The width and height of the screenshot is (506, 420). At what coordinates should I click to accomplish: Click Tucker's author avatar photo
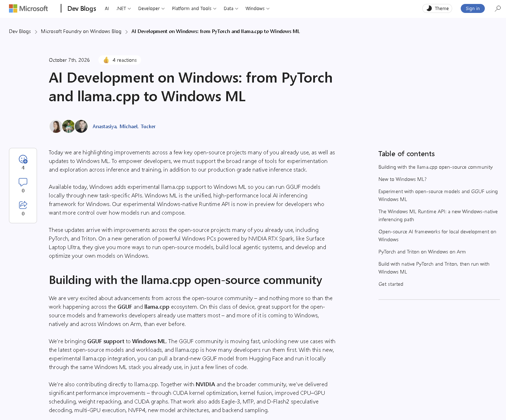[x=81, y=126]
